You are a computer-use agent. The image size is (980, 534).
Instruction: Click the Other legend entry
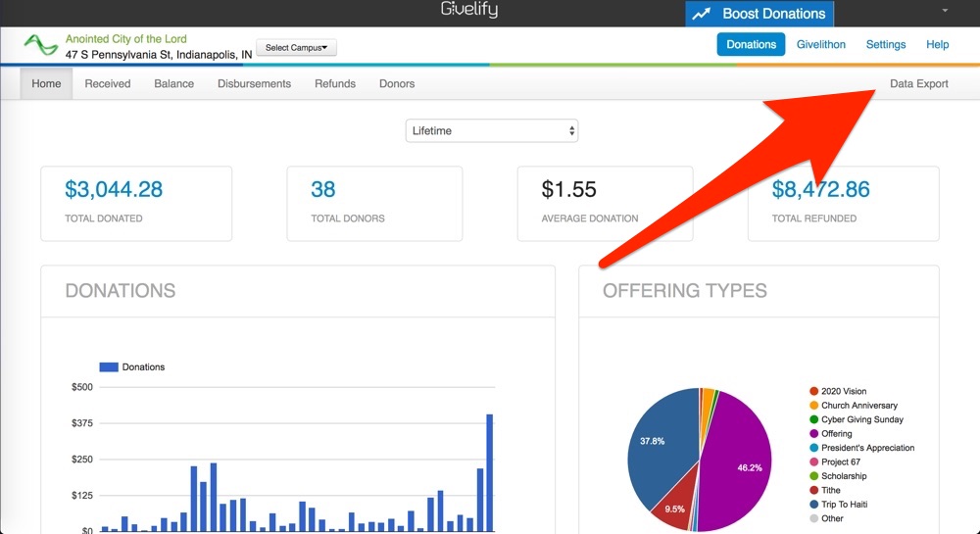point(826,518)
